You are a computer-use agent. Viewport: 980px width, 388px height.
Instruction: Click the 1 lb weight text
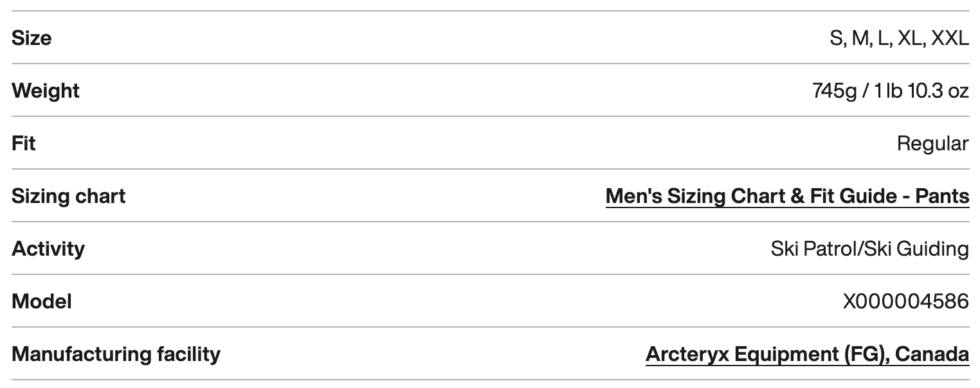[x=889, y=91]
